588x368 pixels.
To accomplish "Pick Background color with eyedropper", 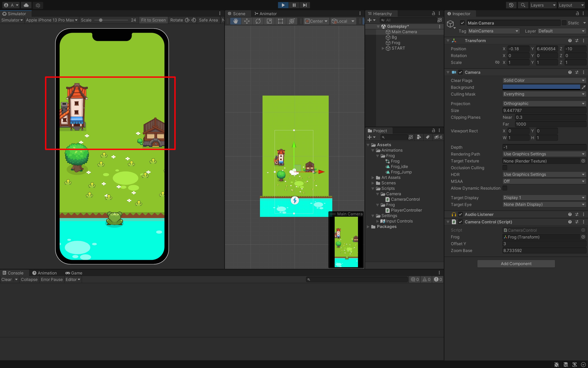I will (x=583, y=87).
